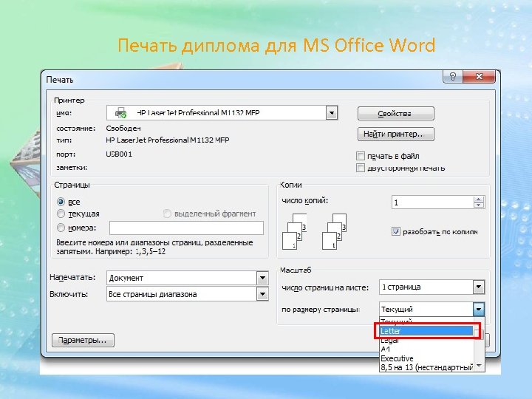The image size is (532, 399).
Task: Select Executive in page size list
Action: [426, 358]
